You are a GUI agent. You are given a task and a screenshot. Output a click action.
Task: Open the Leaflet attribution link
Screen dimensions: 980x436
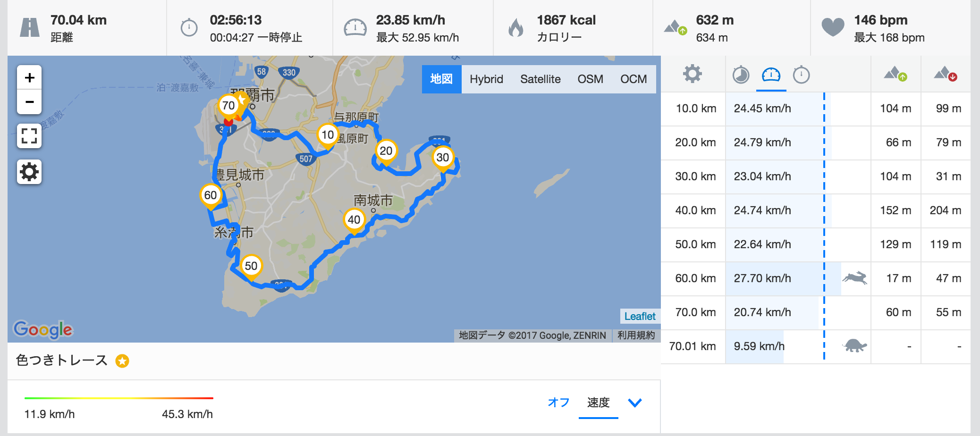[x=640, y=316]
